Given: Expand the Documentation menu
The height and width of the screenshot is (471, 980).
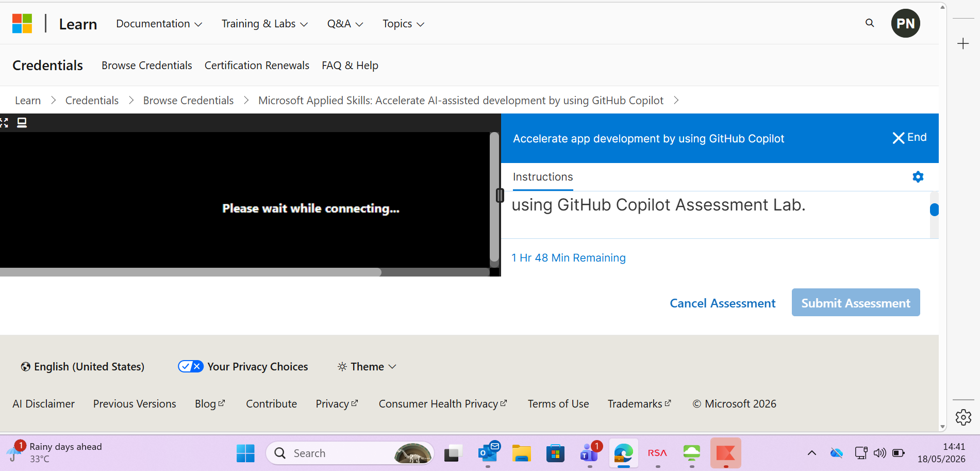Looking at the screenshot, I should tap(159, 24).
